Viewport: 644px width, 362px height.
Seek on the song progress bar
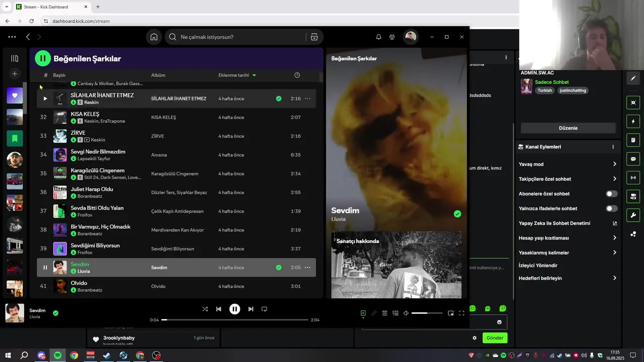pyautogui.click(x=234, y=320)
